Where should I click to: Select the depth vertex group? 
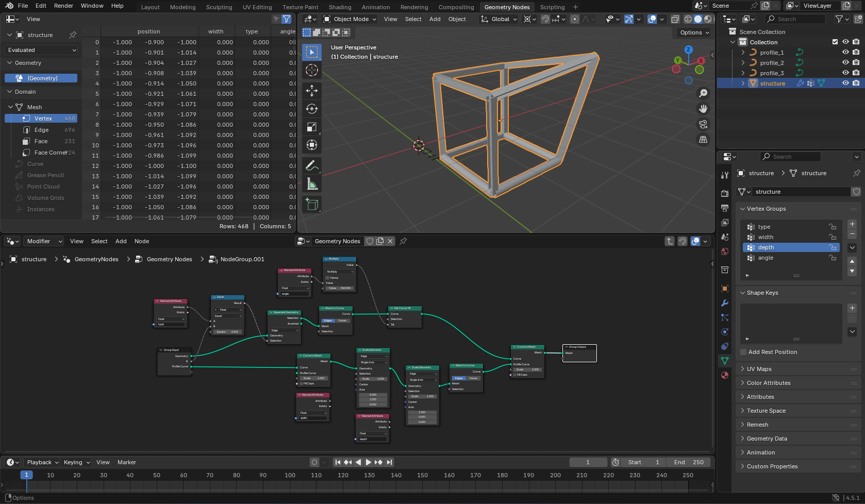(x=791, y=247)
